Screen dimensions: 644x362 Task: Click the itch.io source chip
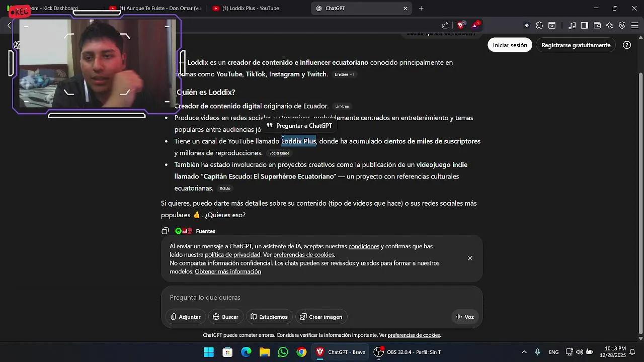225,189
